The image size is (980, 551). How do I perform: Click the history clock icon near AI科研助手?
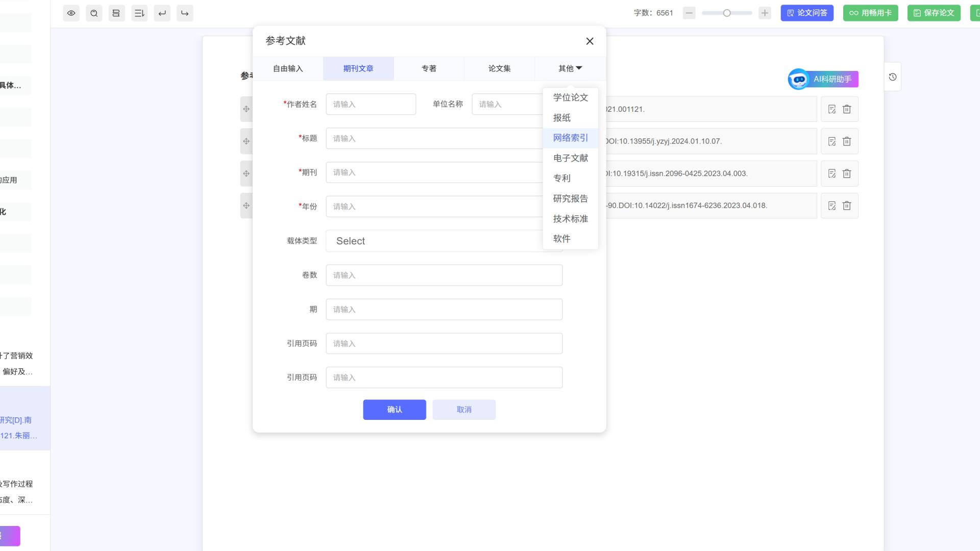coord(892,77)
